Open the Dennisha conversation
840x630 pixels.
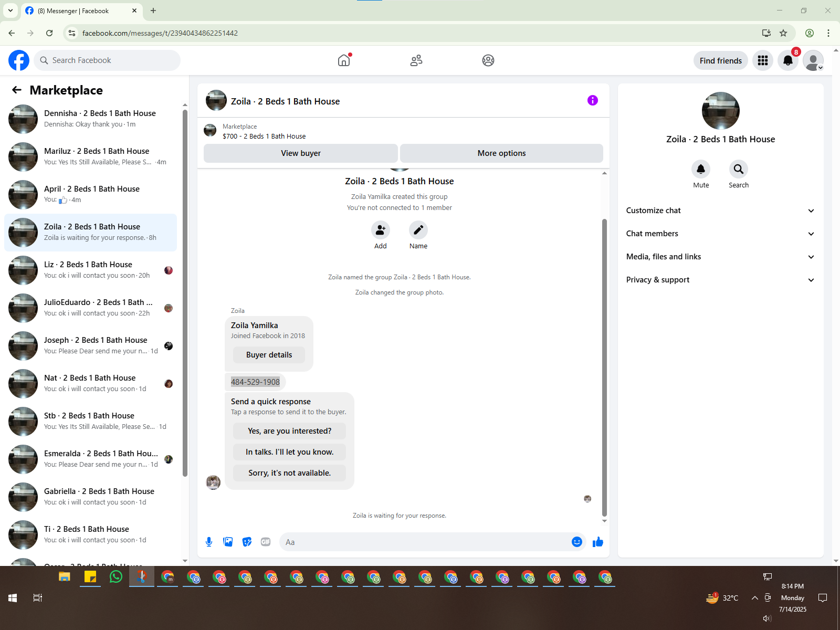click(x=90, y=119)
